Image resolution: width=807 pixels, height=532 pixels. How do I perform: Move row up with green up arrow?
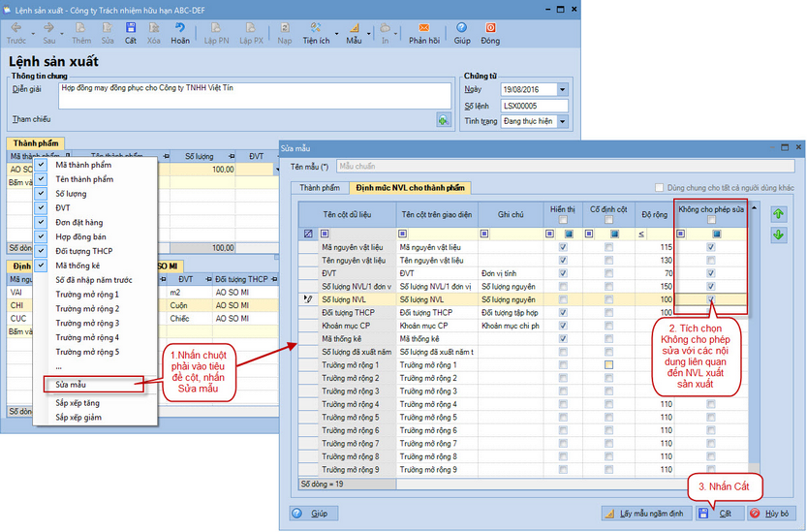tap(778, 214)
